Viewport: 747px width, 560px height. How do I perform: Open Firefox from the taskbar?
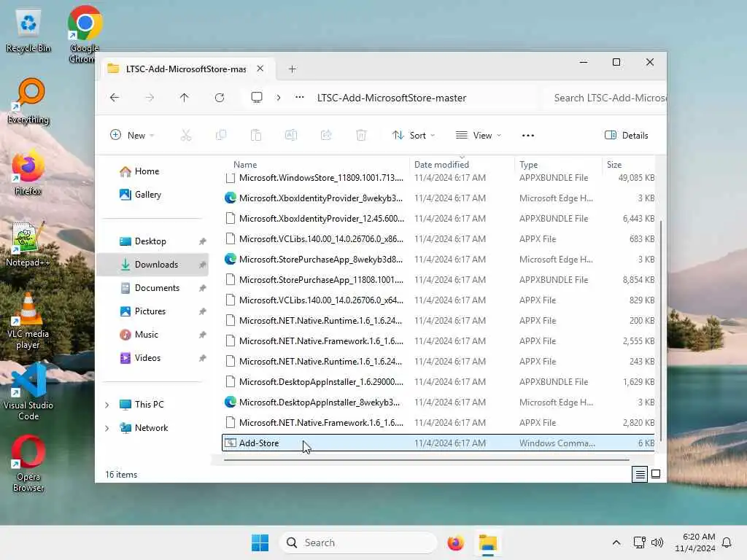tap(455, 542)
